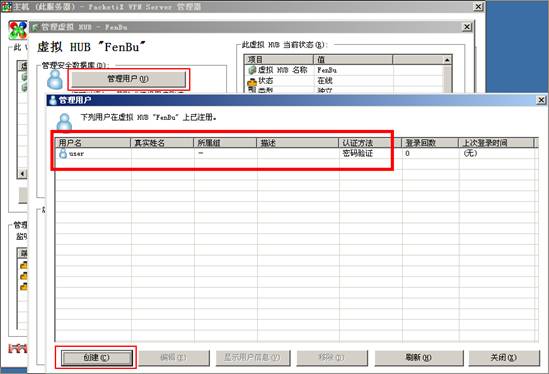The width and height of the screenshot is (549, 374).
Task: Click the 管理用户 dialog title bar icon
Action: click(53, 100)
